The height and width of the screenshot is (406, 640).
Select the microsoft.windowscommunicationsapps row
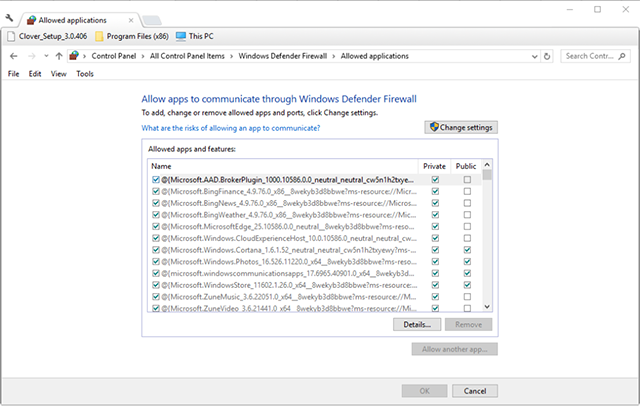[315, 273]
